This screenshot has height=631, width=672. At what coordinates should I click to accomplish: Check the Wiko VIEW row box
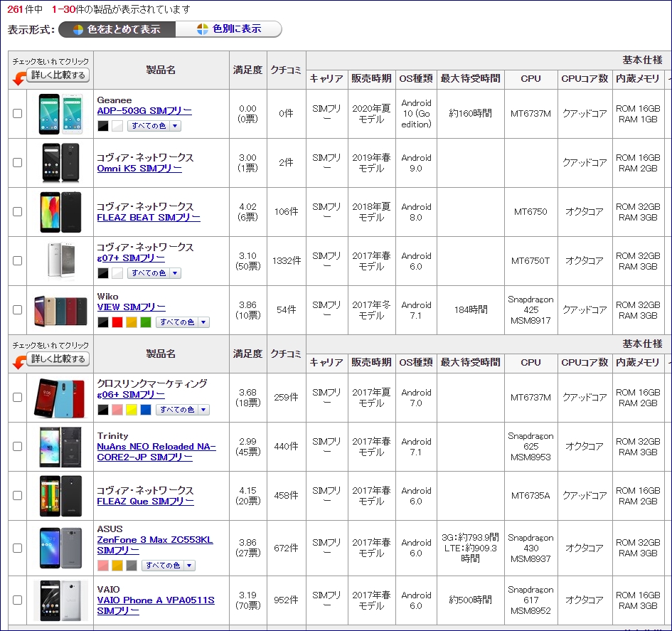pos(17,309)
